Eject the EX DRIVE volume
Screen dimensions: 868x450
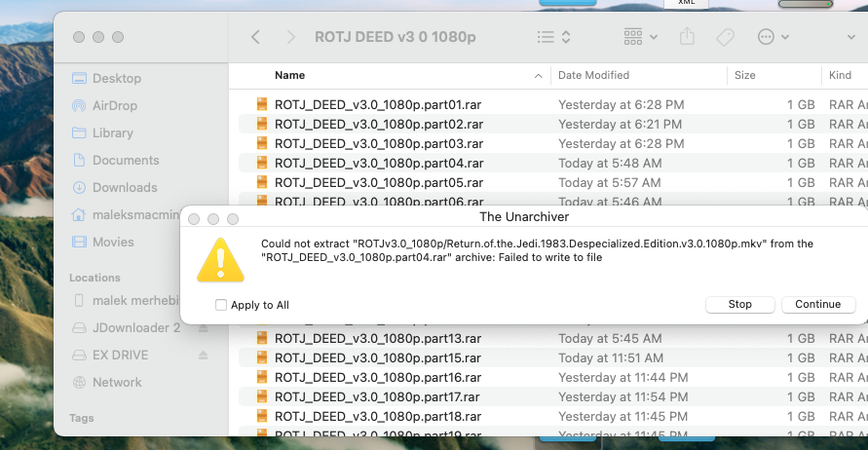(204, 355)
